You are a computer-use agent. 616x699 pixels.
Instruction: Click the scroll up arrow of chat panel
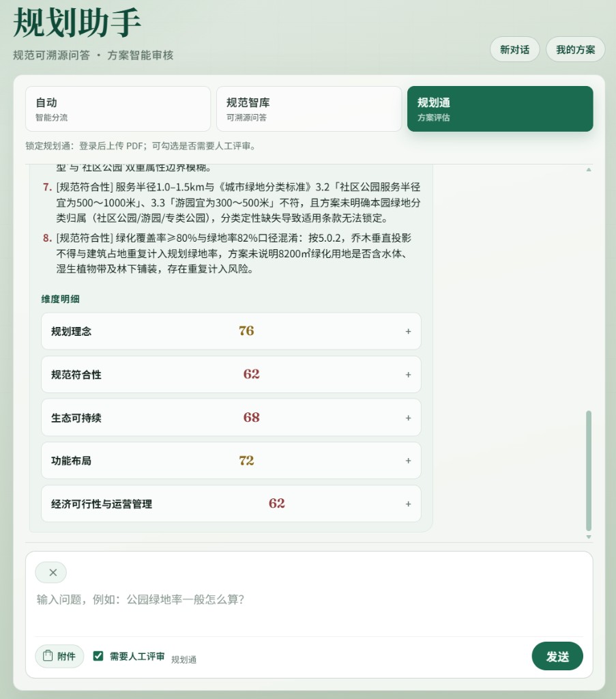589,169
